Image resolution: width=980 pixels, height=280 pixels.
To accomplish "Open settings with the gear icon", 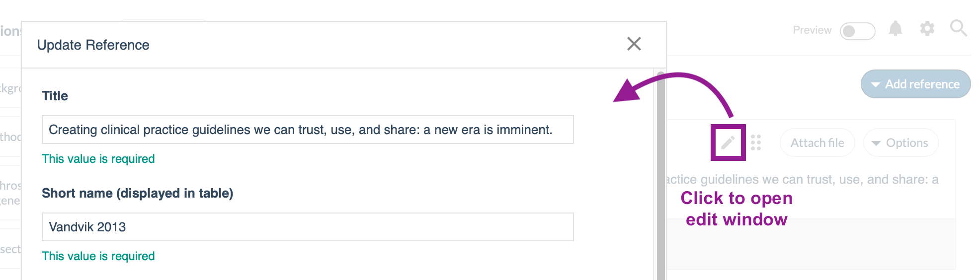I will (x=927, y=28).
